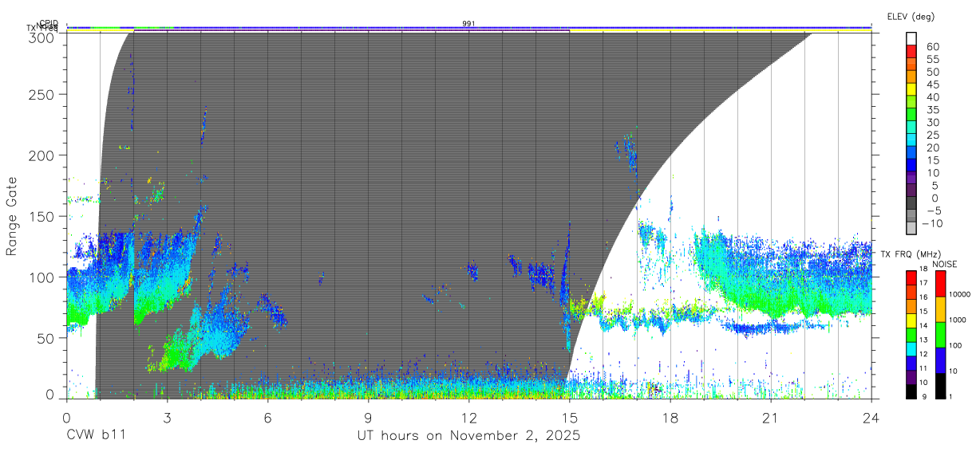The height and width of the screenshot is (452, 980).
Task: Click the cyan segment of TX FRQ bar
Action: (911, 349)
